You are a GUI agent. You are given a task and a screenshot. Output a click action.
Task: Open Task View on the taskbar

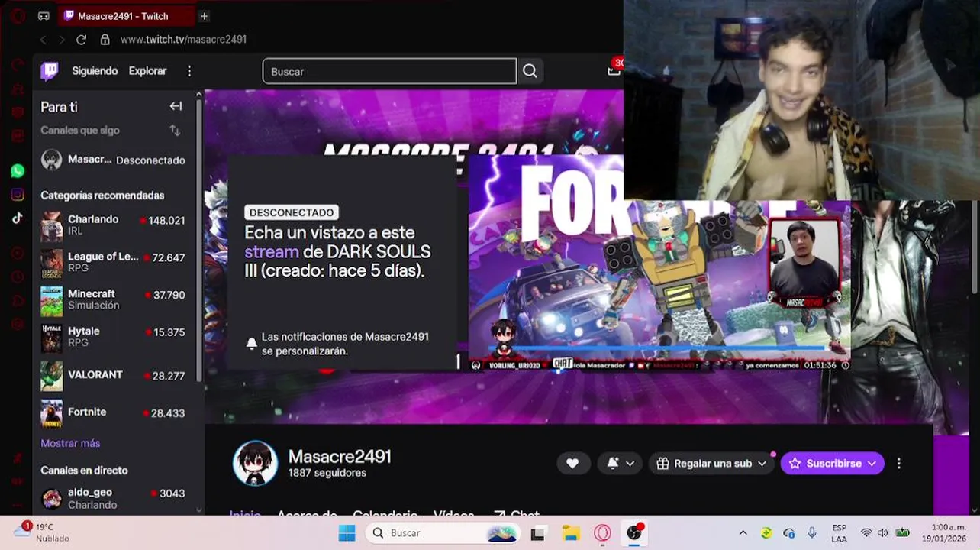[537, 533]
